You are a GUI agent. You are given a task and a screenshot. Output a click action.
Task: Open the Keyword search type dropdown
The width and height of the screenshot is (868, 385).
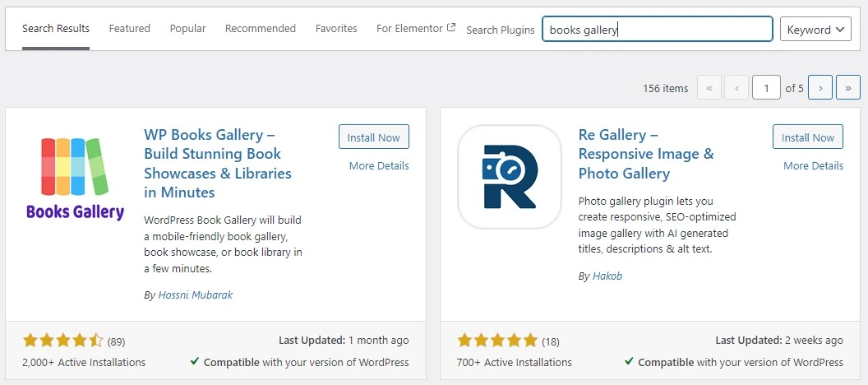815,30
